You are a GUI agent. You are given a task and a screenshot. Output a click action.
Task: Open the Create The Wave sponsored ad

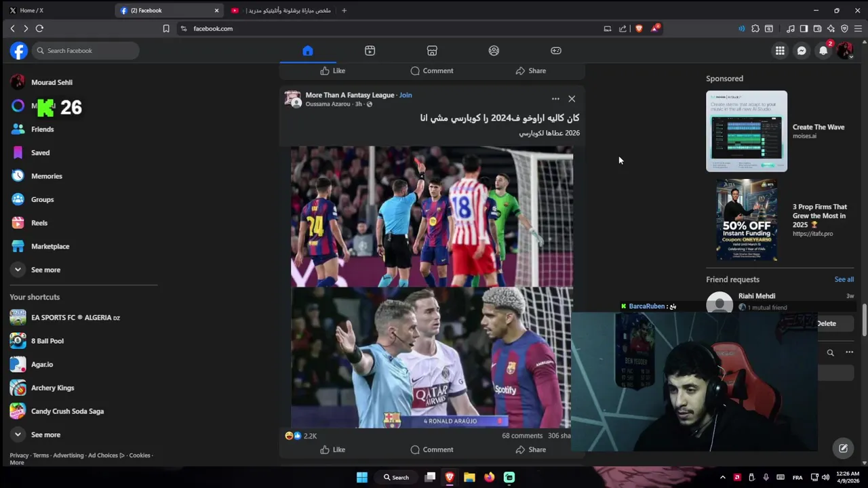coord(780,131)
